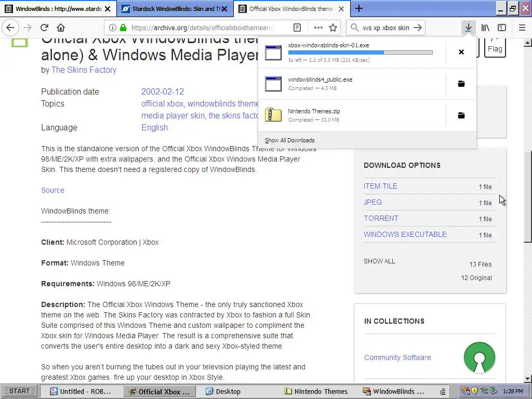Open Untitled - ROB taskbar item
This screenshot has width=532, height=399.
(x=81, y=391)
